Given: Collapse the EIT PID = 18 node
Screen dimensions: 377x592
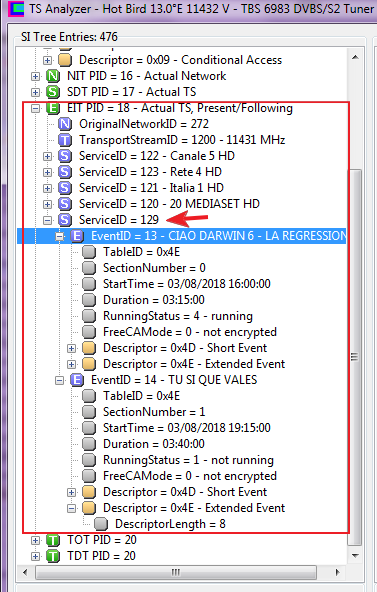Looking at the screenshot, I should 35,108.
